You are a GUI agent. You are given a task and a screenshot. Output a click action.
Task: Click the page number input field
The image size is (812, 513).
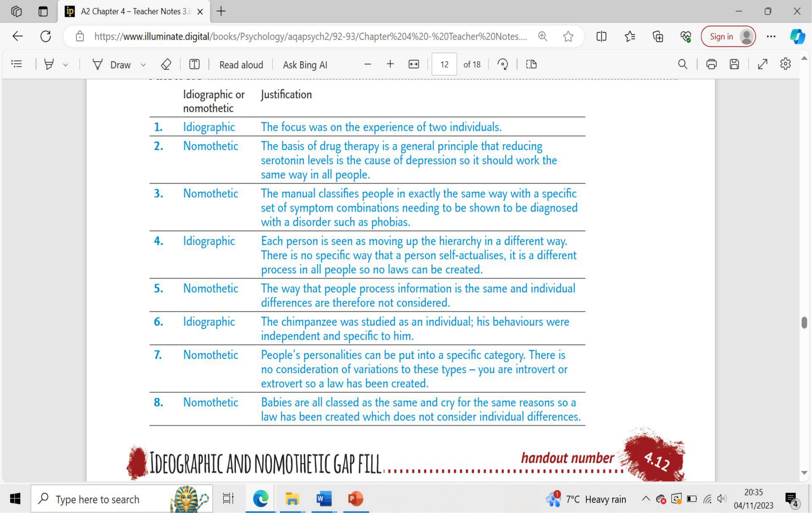444,64
